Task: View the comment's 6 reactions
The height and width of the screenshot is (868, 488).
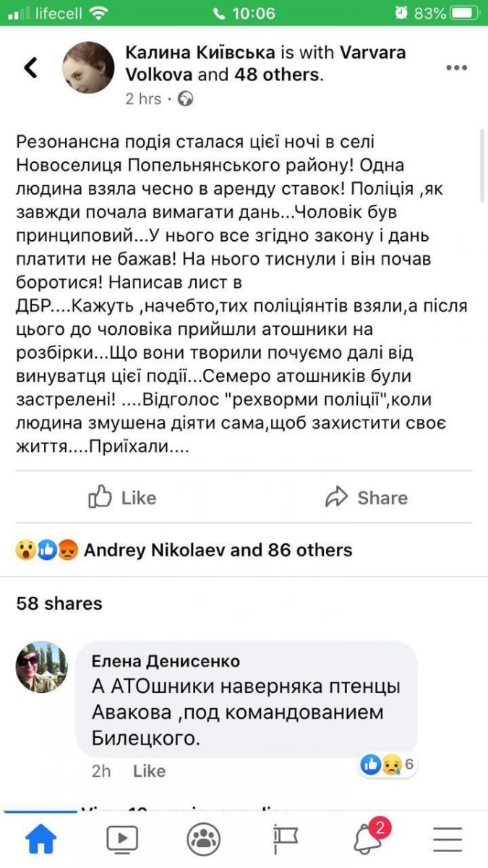Action: (388, 764)
